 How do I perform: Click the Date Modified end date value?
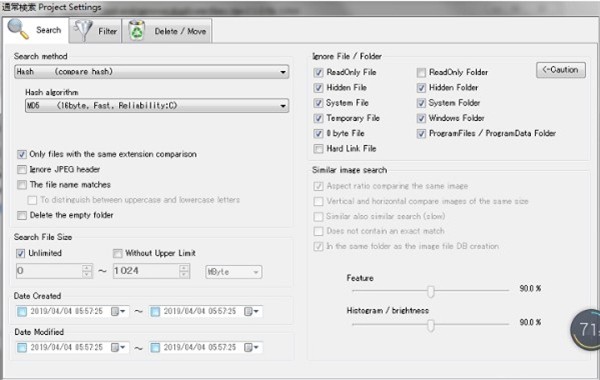click(200, 347)
